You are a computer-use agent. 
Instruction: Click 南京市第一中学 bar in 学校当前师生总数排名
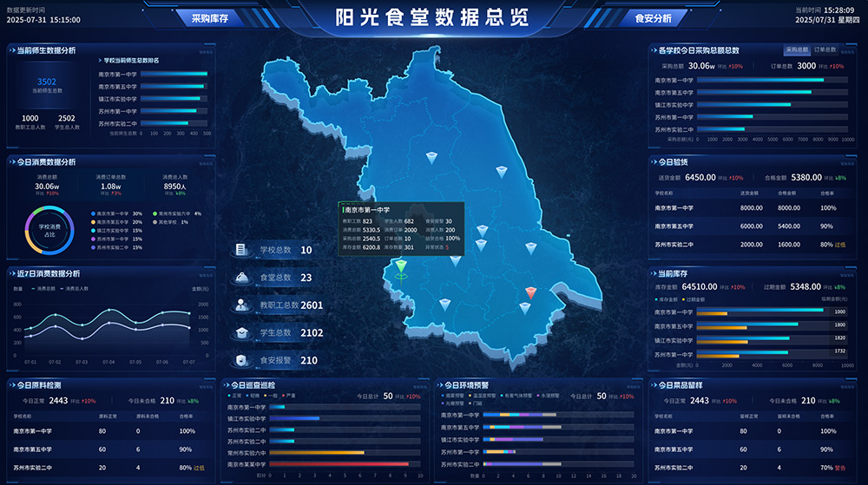pos(172,74)
